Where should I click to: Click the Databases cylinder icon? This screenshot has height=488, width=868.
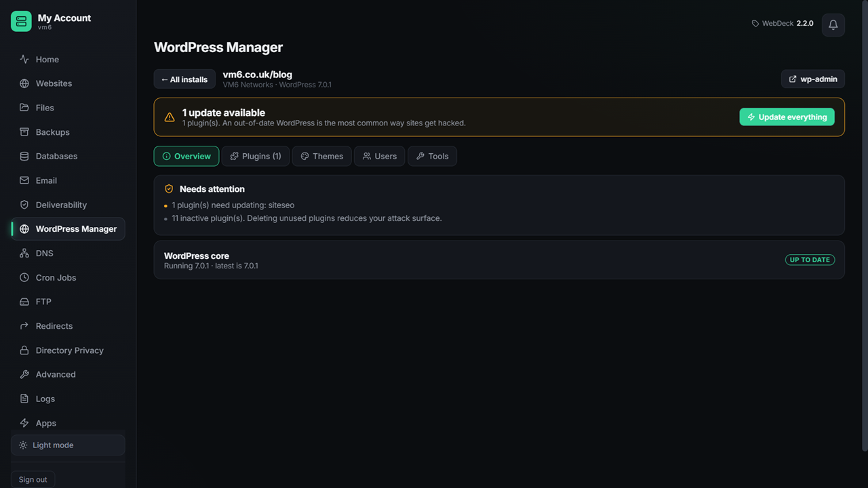pyautogui.click(x=24, y=156)
